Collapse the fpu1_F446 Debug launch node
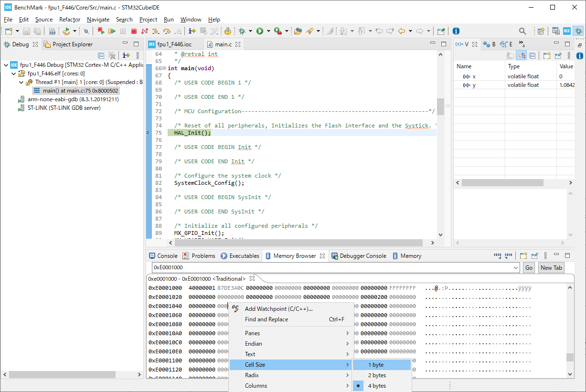 click(5, 65)
